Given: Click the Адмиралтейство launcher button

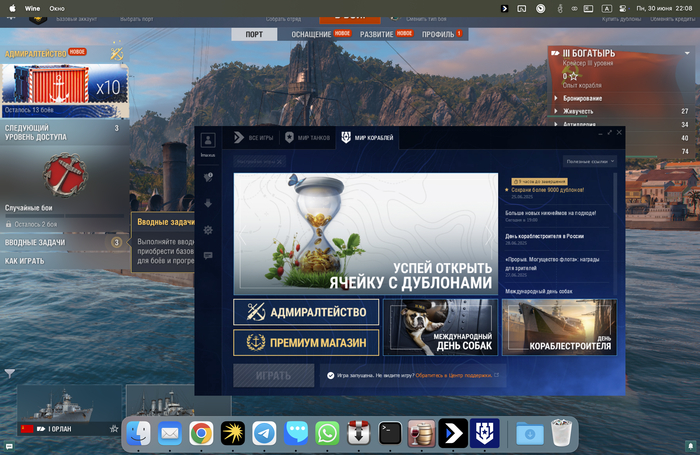Looking at the screenshot, I should pos(306,312).
